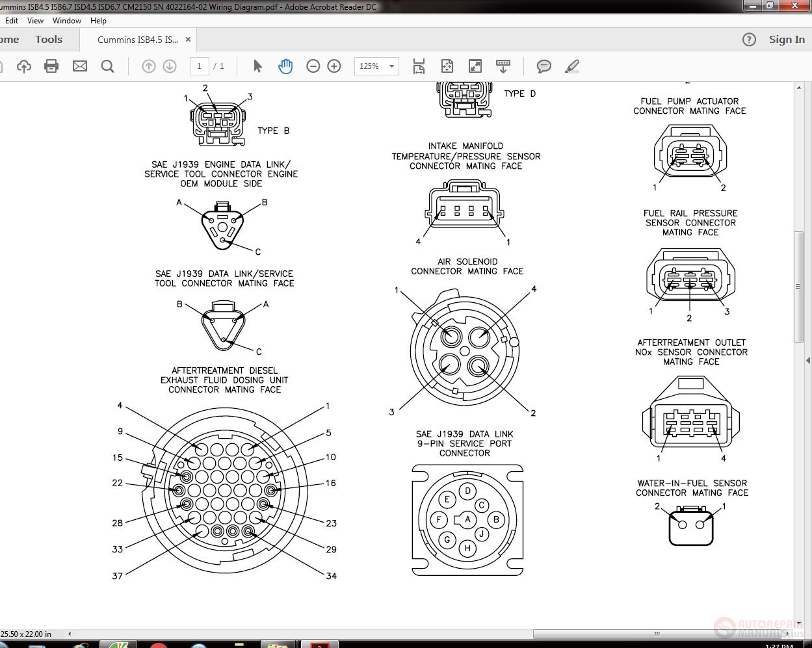Zoom out with minus button
Screen dimensions: 812x648
pos(313,66)
